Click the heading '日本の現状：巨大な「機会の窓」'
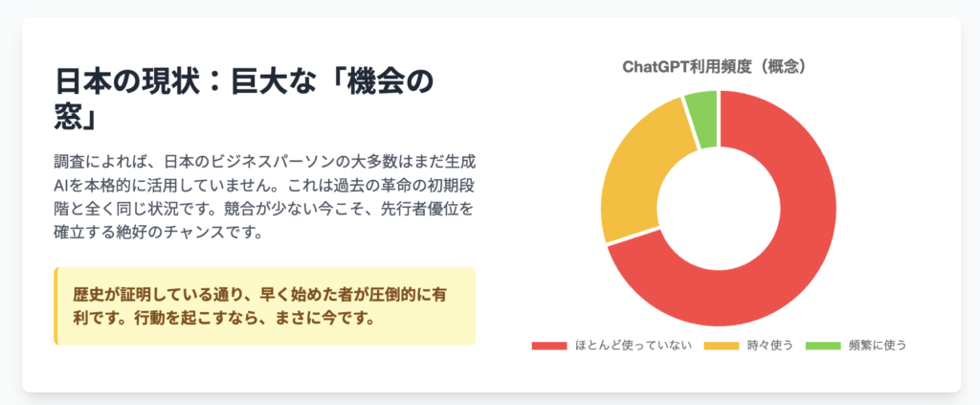Screen dimensions: 980x405 [244, 99]
